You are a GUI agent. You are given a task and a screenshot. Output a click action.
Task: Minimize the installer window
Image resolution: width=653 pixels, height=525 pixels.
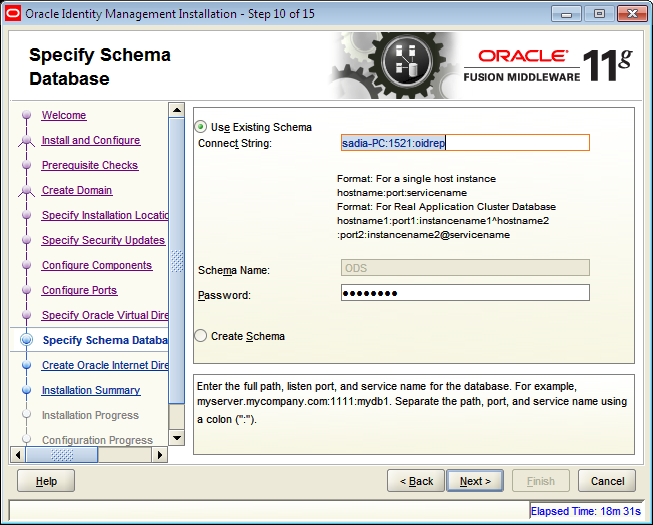coord(566,14)
